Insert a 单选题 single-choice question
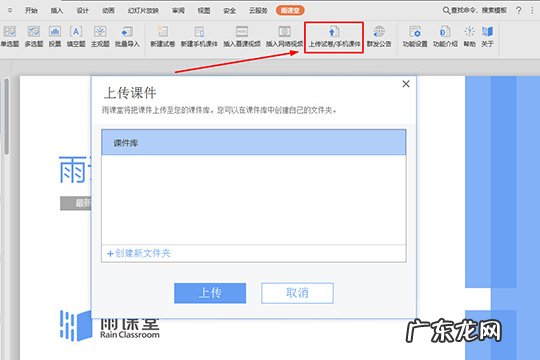The image size is (540, 360). (10, 37)
